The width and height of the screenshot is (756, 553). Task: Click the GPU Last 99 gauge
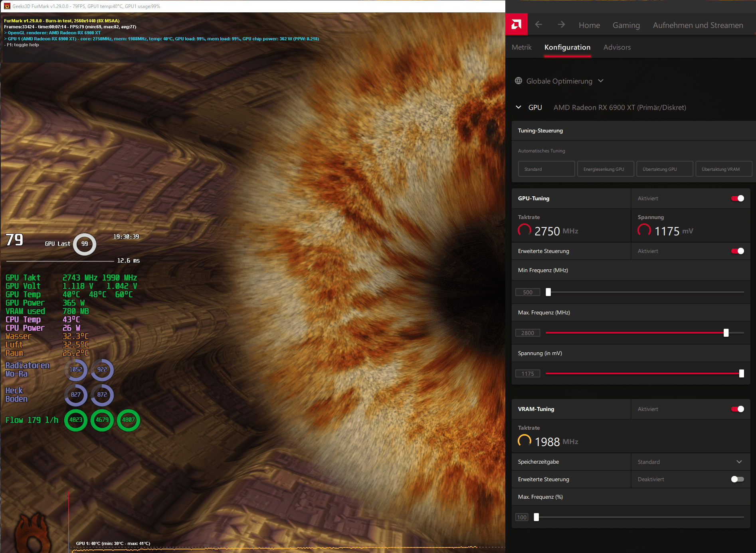click(85, 244)
